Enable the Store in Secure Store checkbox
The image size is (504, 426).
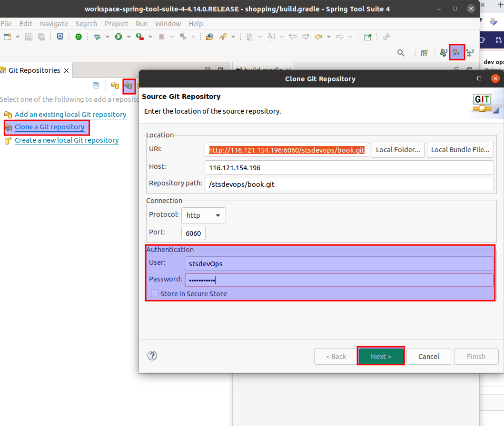pyautogui.click(x=155, y=294)
